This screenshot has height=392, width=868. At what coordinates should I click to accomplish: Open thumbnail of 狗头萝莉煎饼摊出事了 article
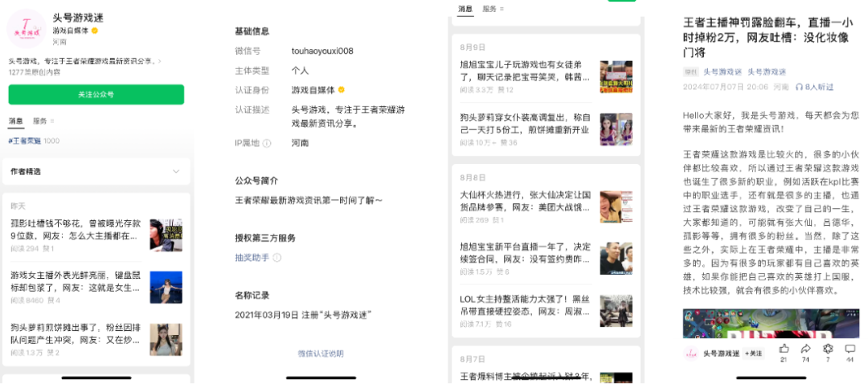[166, 340]
